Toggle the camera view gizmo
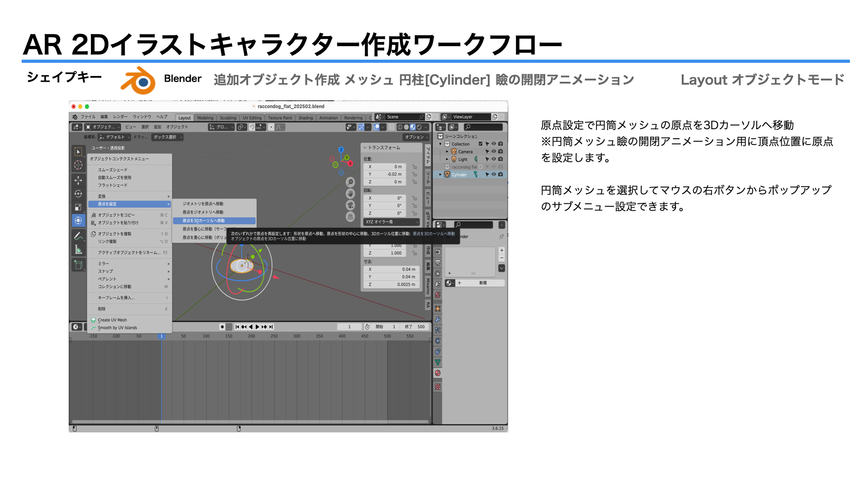Image resolution: width=868 pixels, height=488 pixels. click(x=350, y=205)
